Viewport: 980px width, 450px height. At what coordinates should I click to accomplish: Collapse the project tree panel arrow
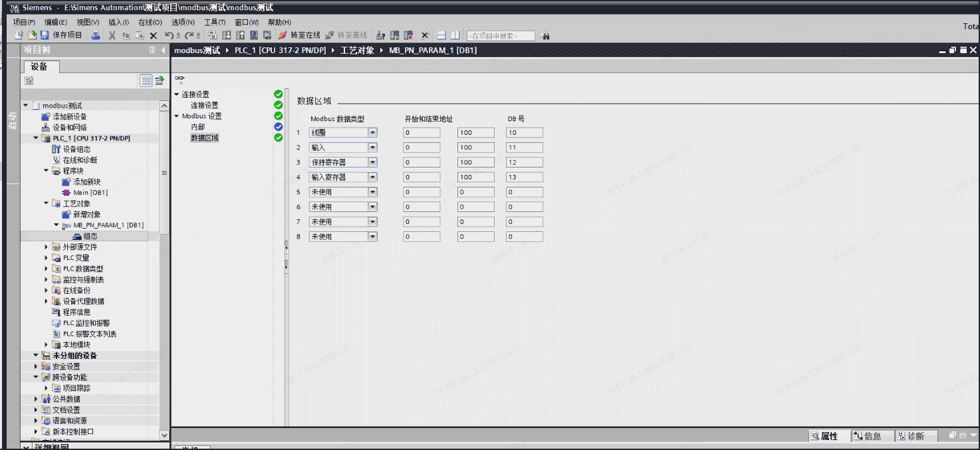tap(163, 51)
